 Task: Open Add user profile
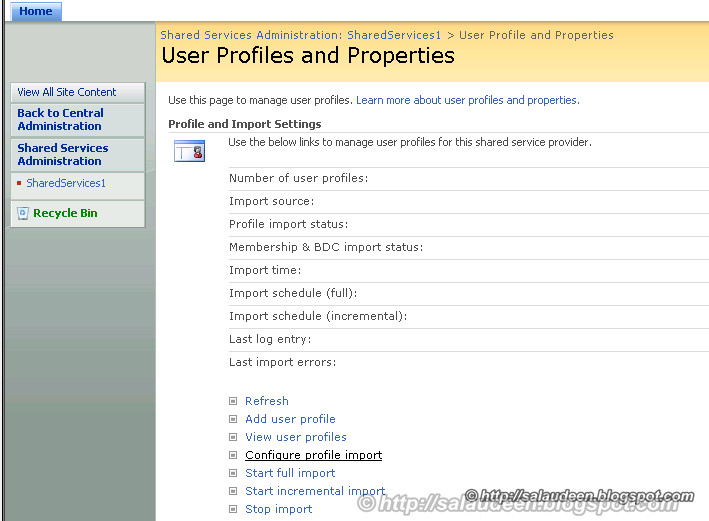click(290, 419)
